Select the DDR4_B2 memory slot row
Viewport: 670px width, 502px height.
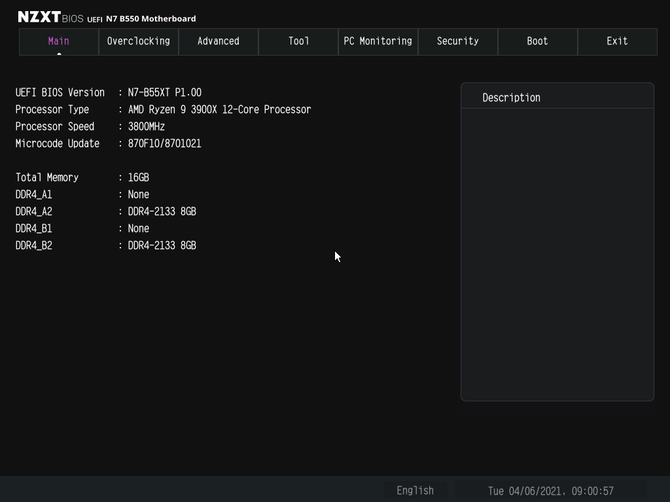(106, 246)
